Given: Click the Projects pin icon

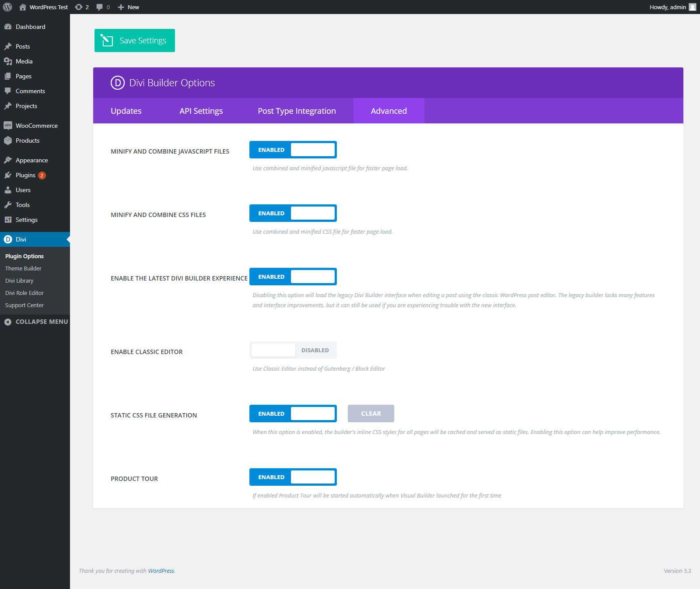Looking at the screenshot, I should point(8,106).
